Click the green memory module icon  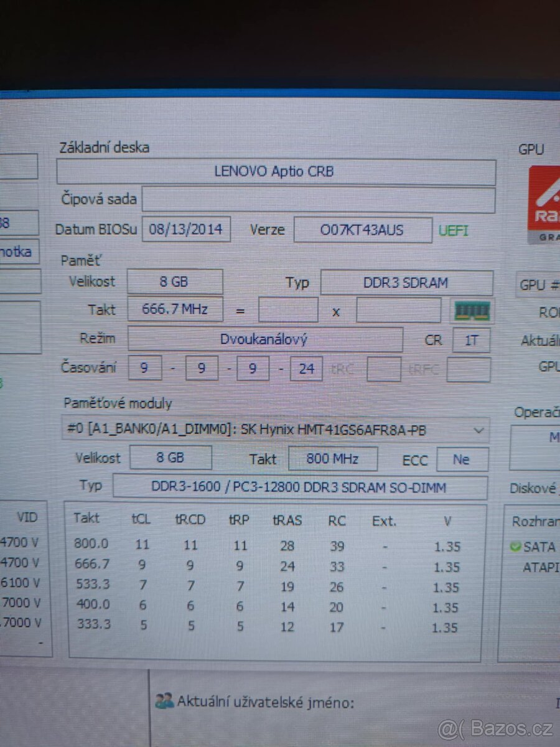472,311
